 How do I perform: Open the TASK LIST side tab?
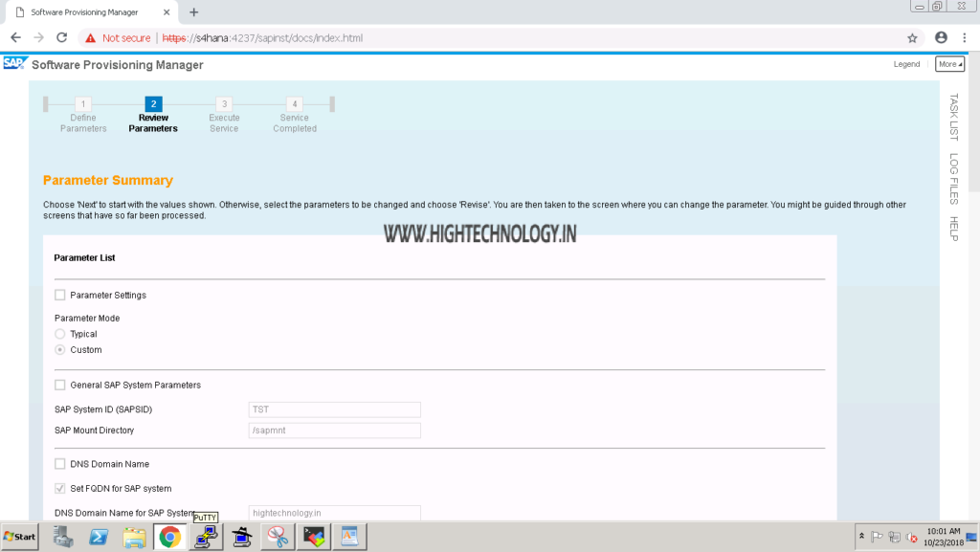coord(954,117)
